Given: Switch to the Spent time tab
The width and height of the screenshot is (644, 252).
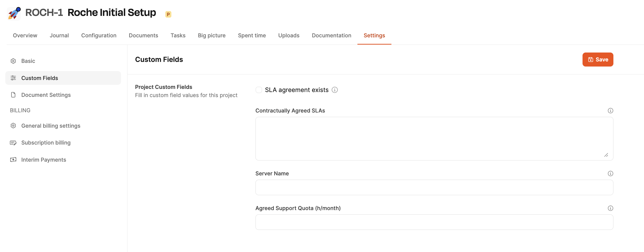Looking at the screenshot, I should coord(252,35).
